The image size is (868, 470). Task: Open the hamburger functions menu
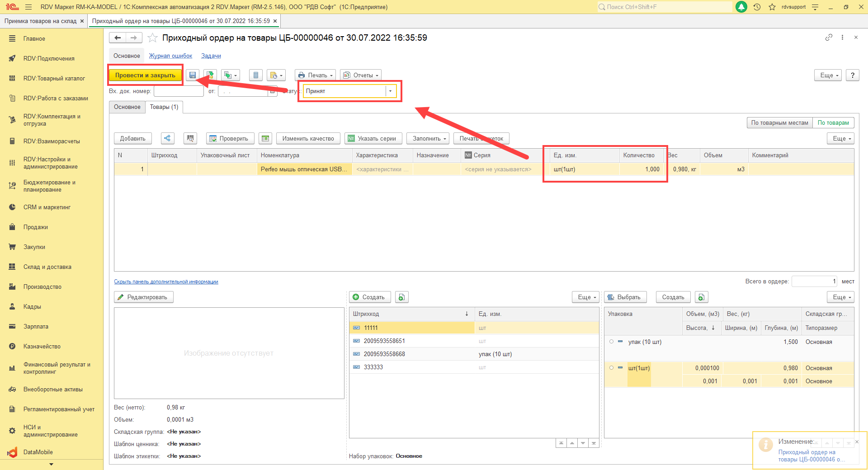pyautogui.click(x=28, y=7)
